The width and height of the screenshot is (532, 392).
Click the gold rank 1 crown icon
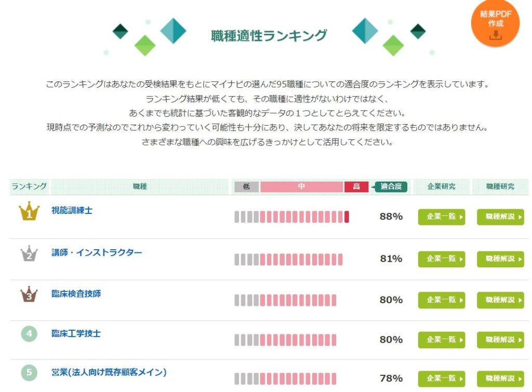coord(29,211)
